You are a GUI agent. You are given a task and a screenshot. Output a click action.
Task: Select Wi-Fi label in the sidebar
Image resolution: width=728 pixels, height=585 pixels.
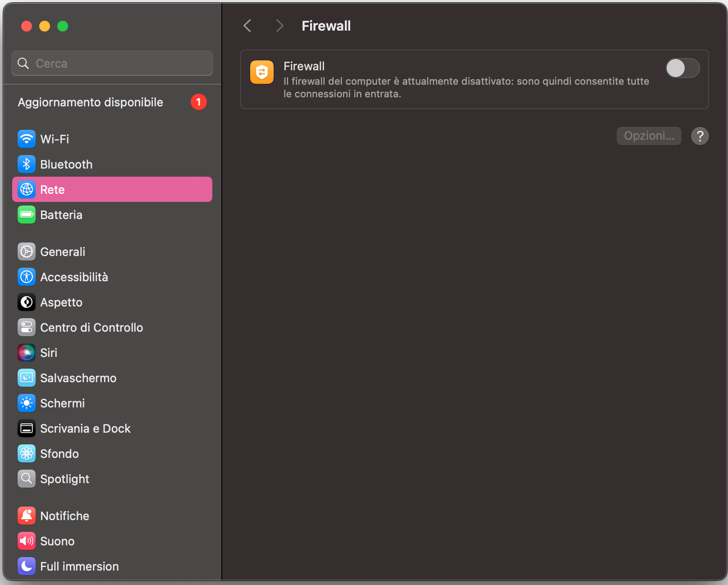(x=55, y=139)
